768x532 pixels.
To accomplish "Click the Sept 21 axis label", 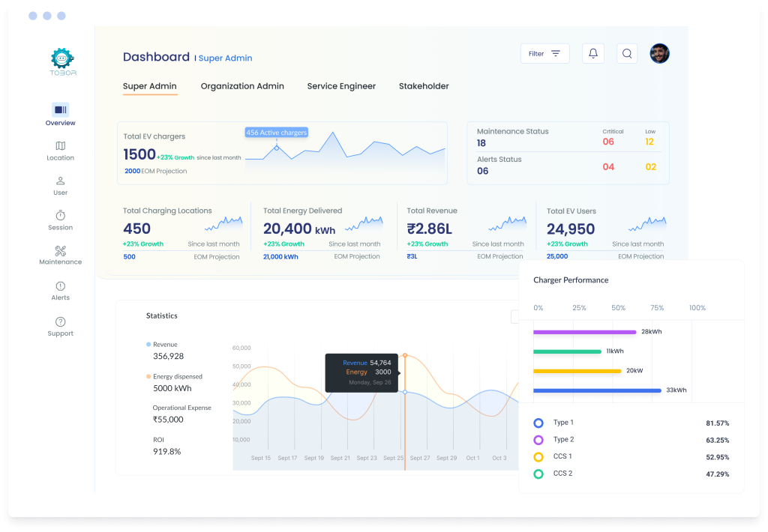I will point(340,458).
